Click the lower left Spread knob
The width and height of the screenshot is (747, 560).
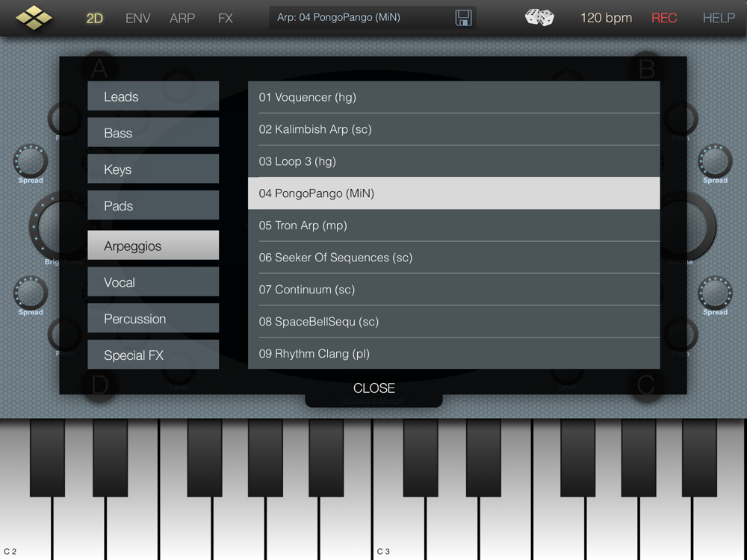(x=31, y=293)
